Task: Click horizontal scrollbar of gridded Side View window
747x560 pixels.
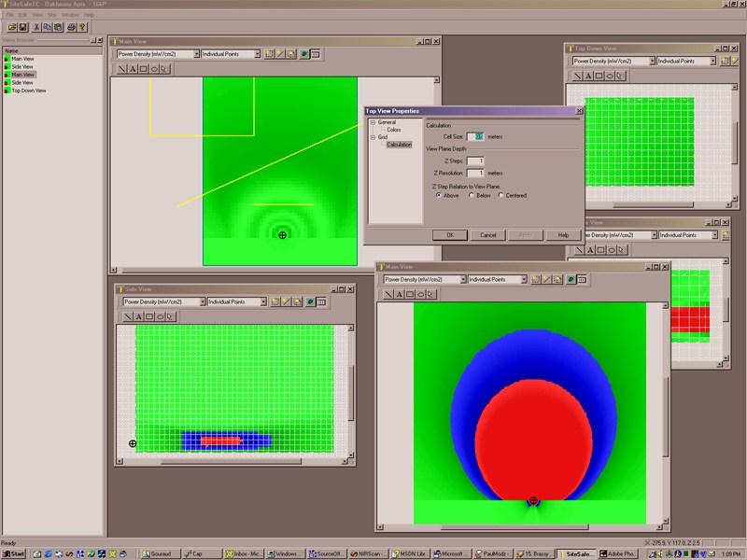Action: [232, 461]
